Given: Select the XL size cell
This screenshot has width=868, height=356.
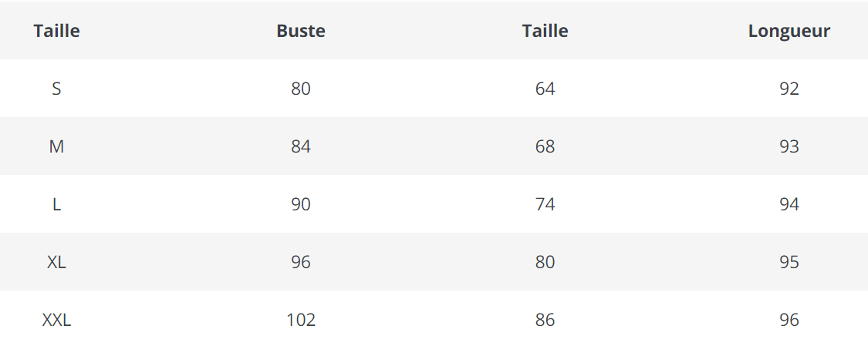Looking at the screenshot, I should point(56,262).
